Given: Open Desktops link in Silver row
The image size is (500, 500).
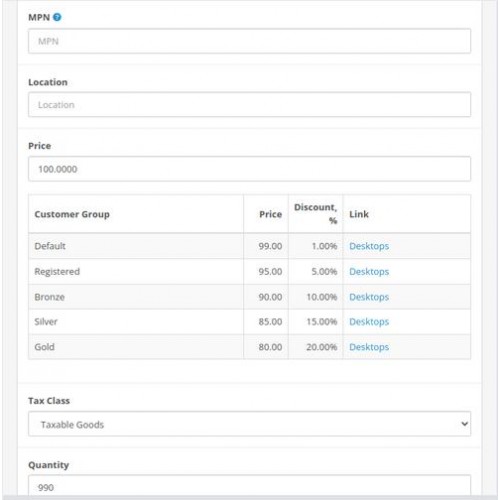Looking at the screenshot, I should (x=369, y=322).
